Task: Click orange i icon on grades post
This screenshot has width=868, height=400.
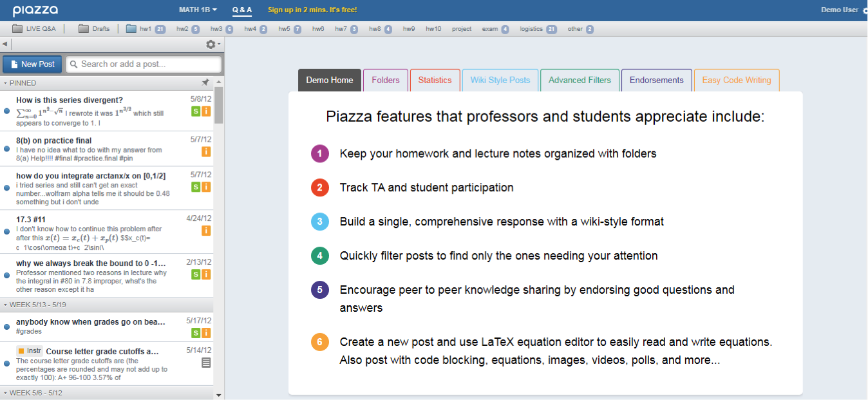Action: tap(206, 333)
